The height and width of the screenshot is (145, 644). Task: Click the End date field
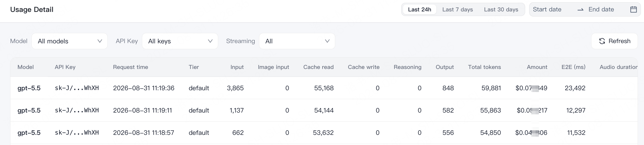click(601, 9)
